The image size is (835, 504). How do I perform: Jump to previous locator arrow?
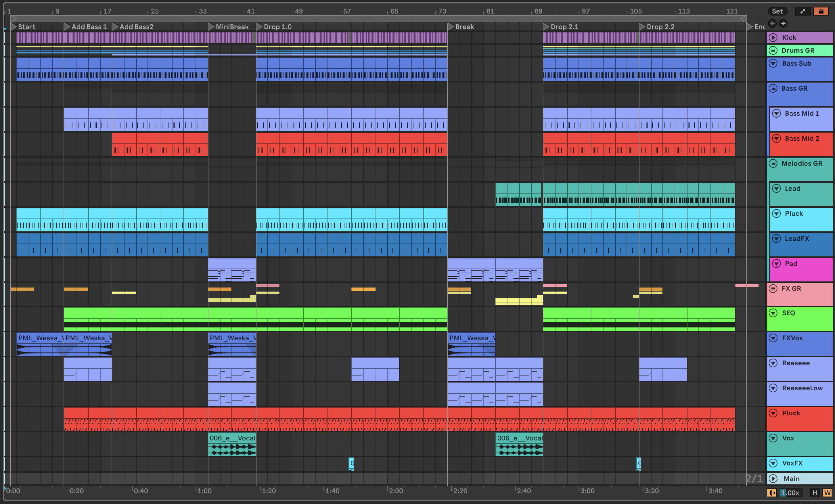pyautogui.click(x=772, y=23)
